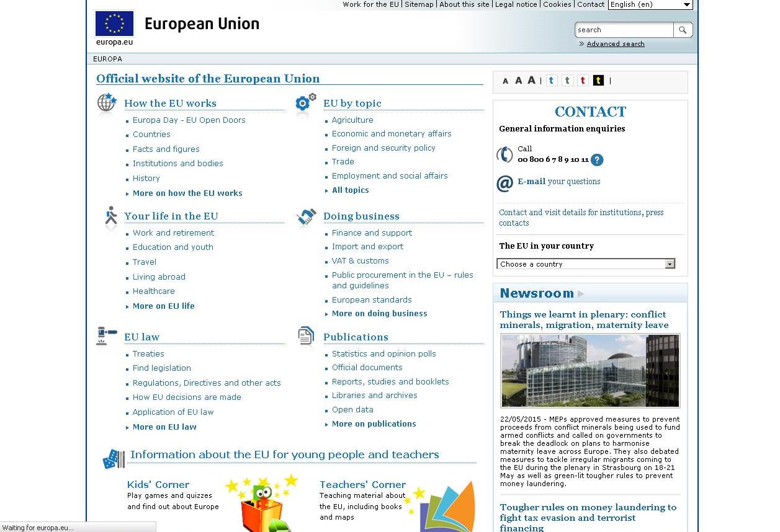Screen dimensions: 780x532
Task: Open the Trade topic link
Action: pyautogui.click(x=343, y=162)
